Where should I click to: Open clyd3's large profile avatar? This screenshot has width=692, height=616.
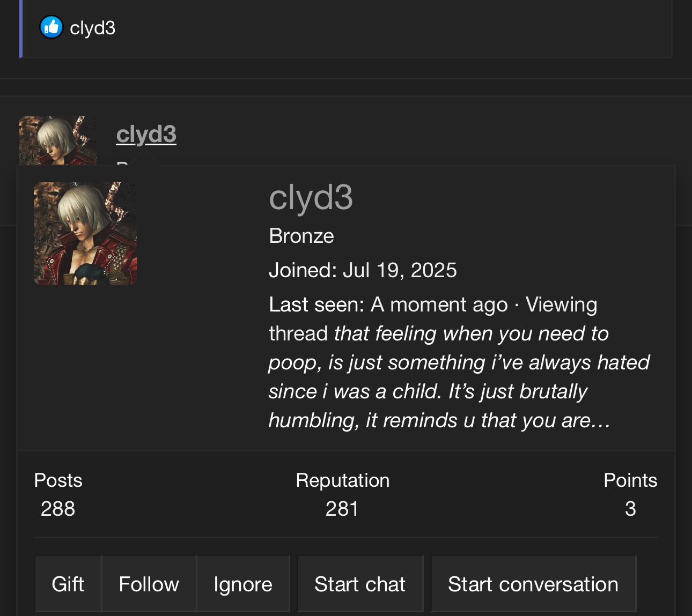coord(85,234)
